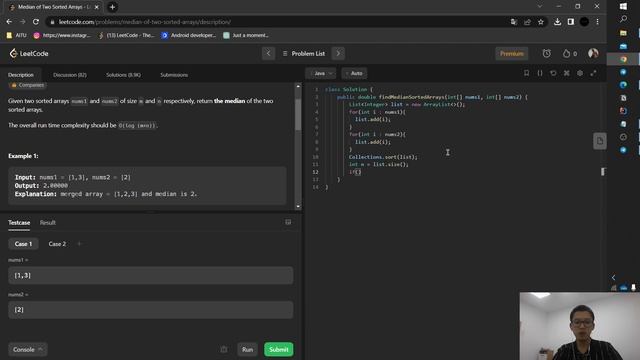The width and height of the screenshot is (640, 360).
Task: Switch to the Testcase tab
Action: point(19,222)
